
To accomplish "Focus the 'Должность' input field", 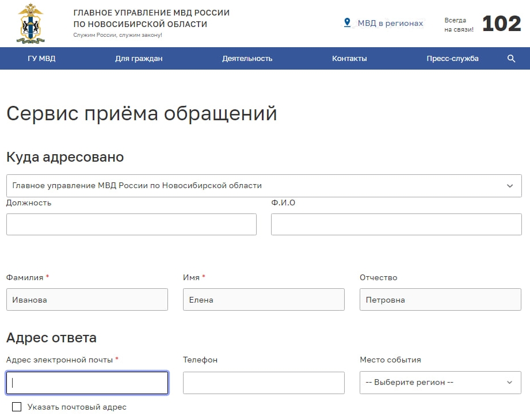I will point(131,224).
